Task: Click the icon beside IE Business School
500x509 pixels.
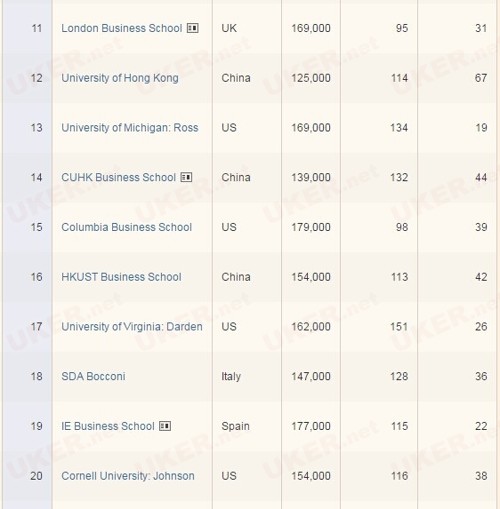Action: coord(165,426)
